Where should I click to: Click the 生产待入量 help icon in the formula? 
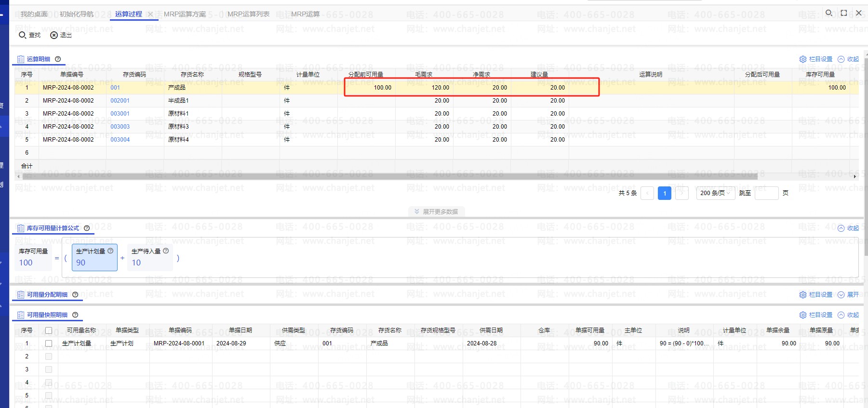coord(166,250)
